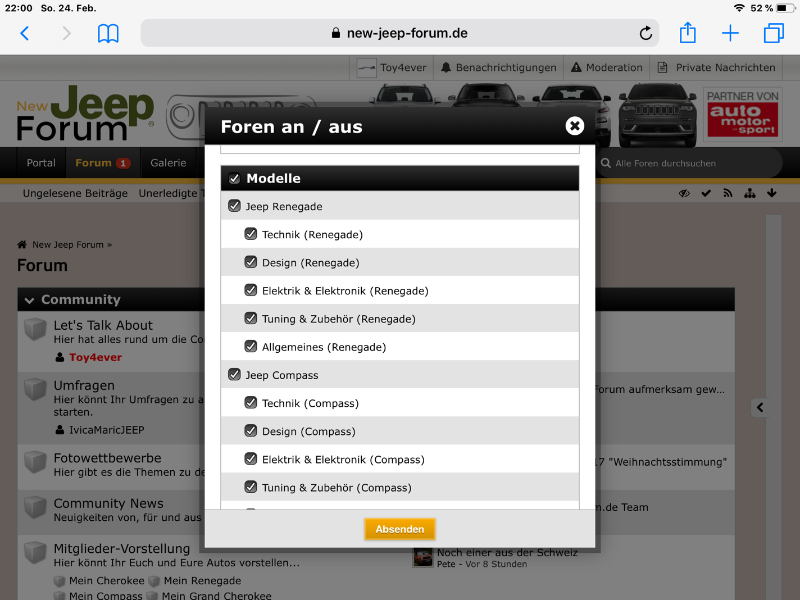The width and height of the screenshot is (800, 600).
Task: Open Private Nachrichten menu item
Action: pyautogui.click(x=716, y=68)
